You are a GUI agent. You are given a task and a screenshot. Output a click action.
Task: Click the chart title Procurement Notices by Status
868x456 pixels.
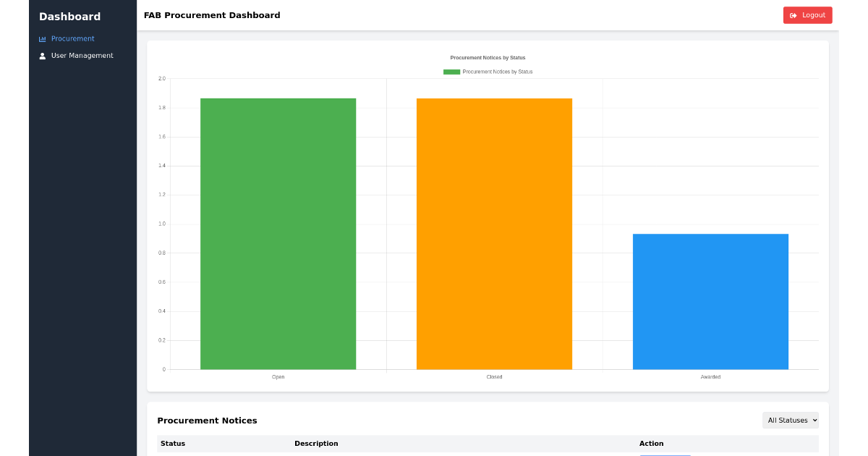[x=487, y=57]
